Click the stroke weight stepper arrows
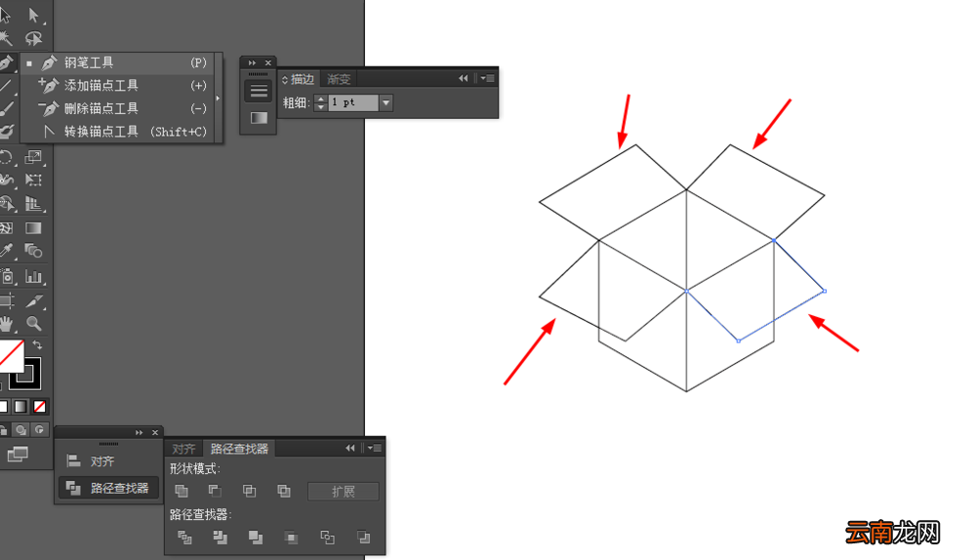This screenshot has width=976, height=560. click(320, 102)
